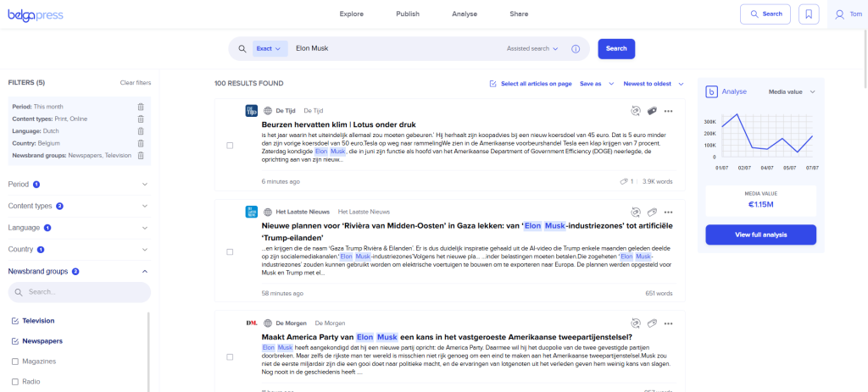Go to the Publish menu
Screen dimensions: 868x392
(408, 14)
